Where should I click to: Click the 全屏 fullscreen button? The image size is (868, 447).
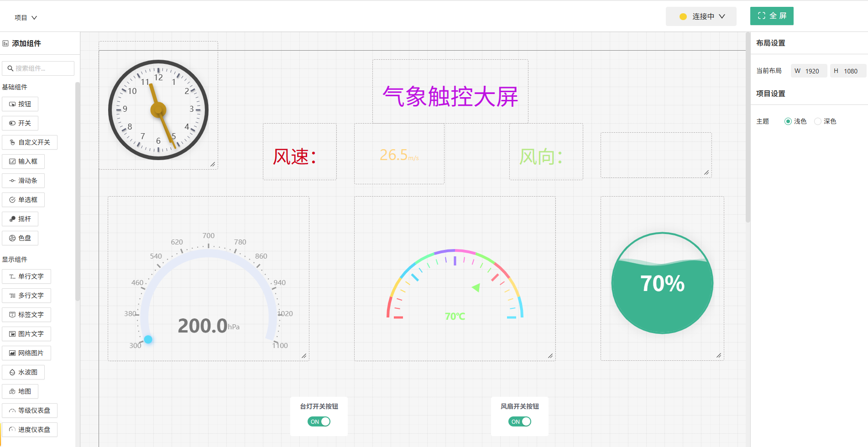772,16
